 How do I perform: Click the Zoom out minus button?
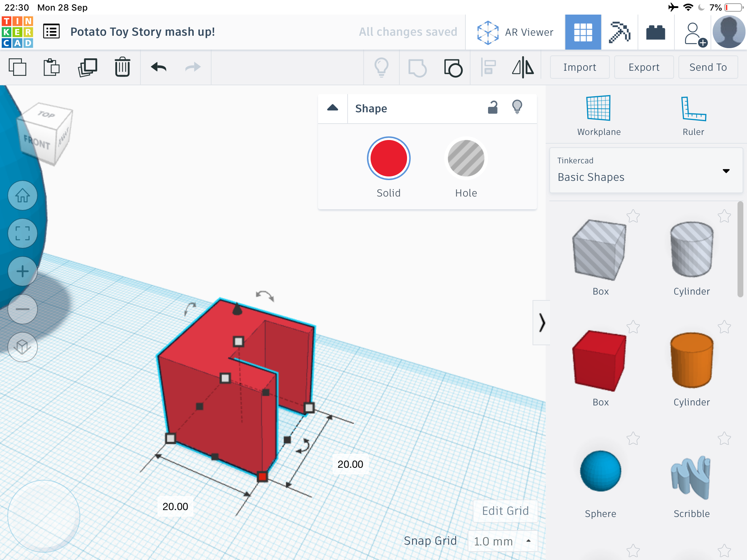pos(23,309)
